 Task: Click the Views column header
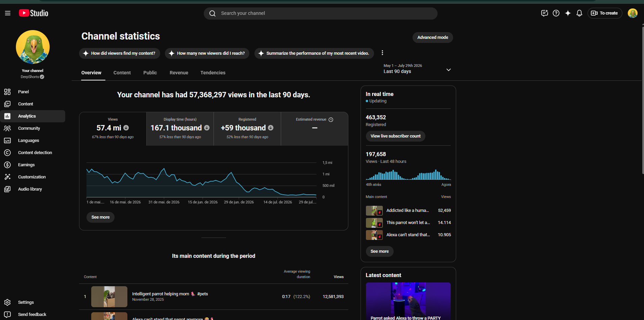coord(339,277)
